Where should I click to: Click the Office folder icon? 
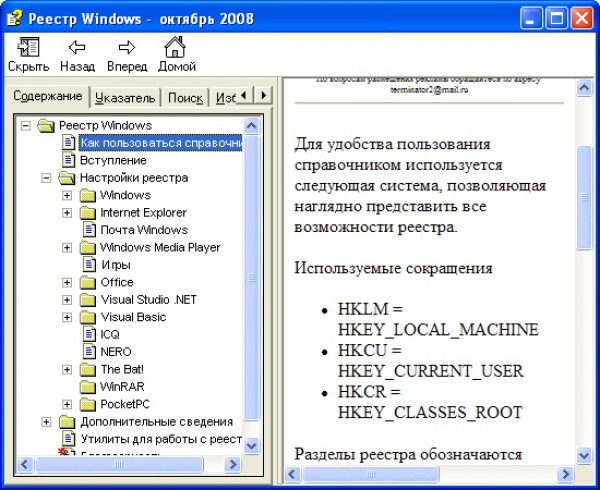tap(88, 282)
